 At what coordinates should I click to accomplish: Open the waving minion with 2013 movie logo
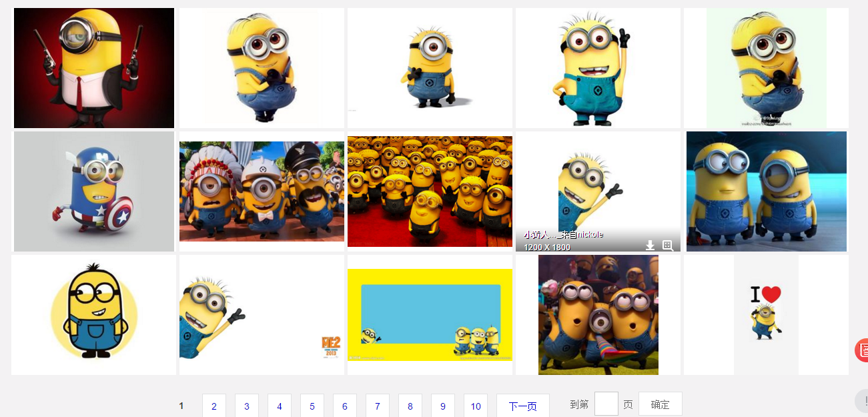(x=262, y=315)
